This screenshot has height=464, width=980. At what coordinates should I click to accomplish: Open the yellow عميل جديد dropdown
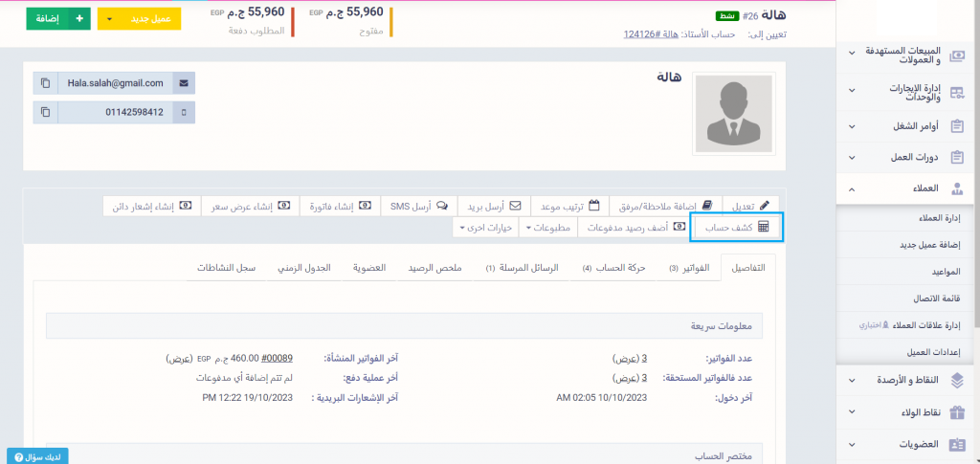140,18
